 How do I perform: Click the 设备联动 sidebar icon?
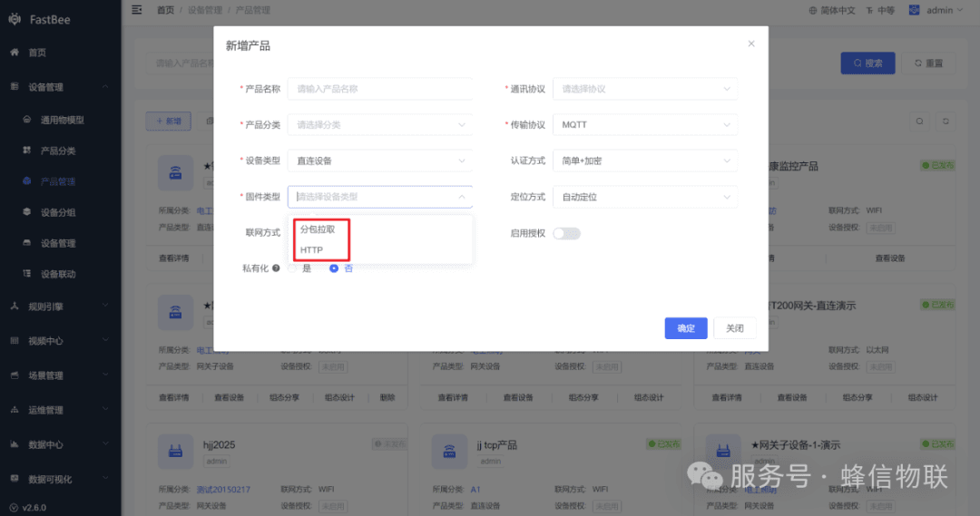27,274
